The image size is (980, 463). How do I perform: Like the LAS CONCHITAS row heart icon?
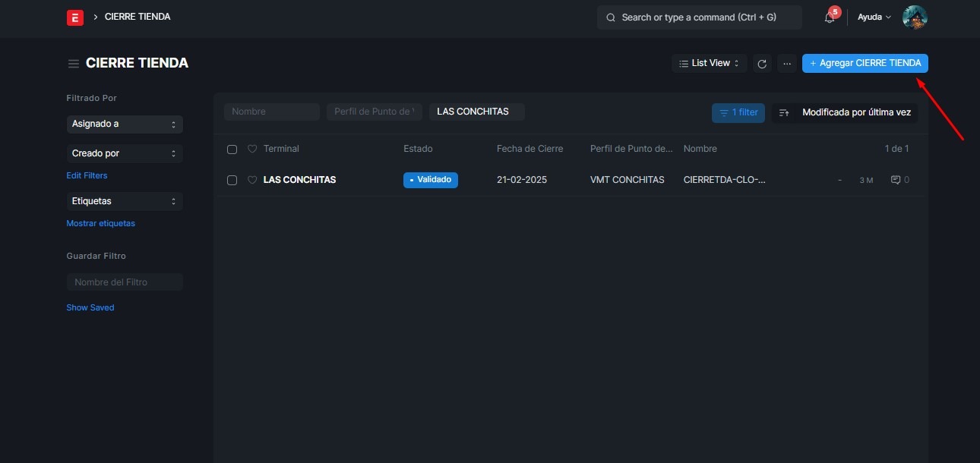[x=252, y=181]
